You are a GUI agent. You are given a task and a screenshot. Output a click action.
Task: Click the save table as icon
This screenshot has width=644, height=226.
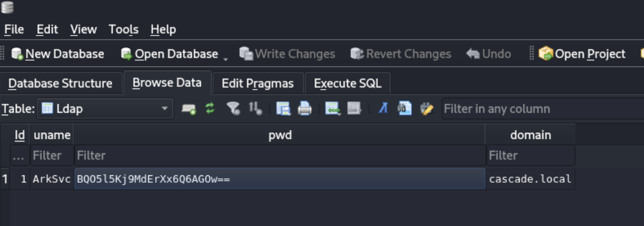(x=284, y=109)
